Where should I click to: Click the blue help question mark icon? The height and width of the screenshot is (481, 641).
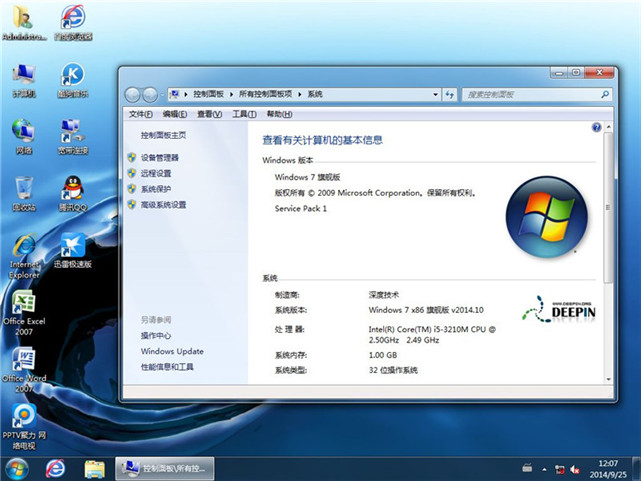tap(596, 127)
